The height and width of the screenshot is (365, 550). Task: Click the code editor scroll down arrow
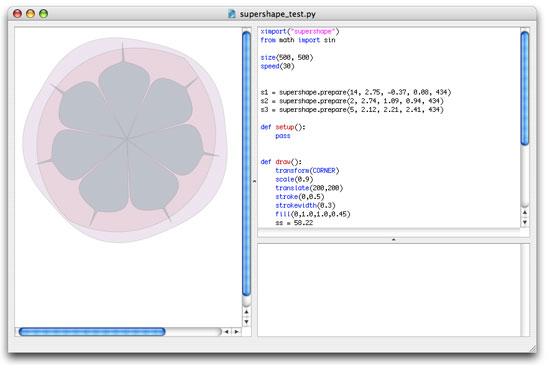click(x=525, y=222)
